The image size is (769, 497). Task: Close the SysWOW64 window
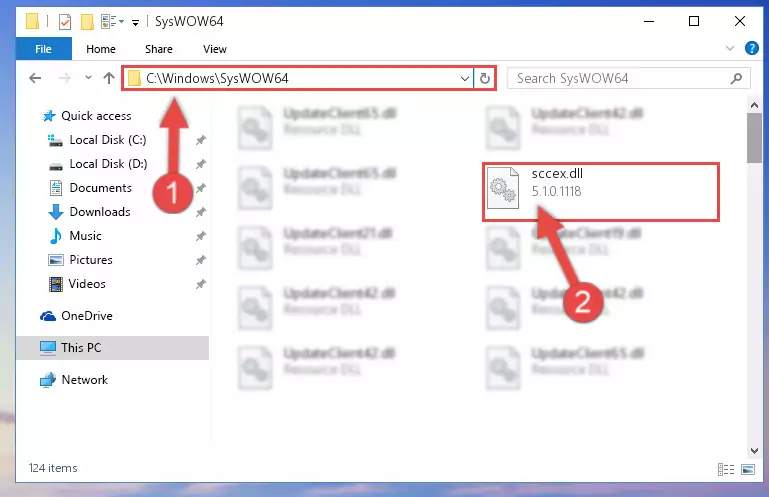[740, 22]
